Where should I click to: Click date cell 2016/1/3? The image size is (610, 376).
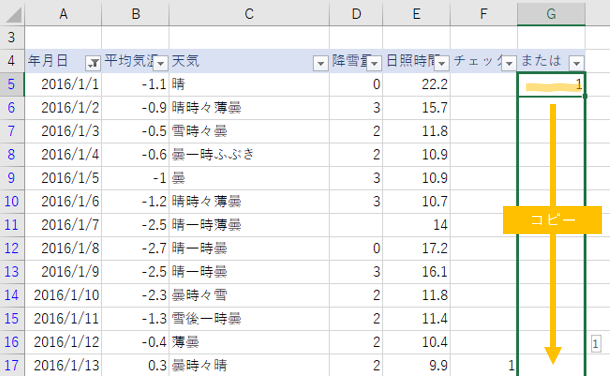[x=63, y=131]
